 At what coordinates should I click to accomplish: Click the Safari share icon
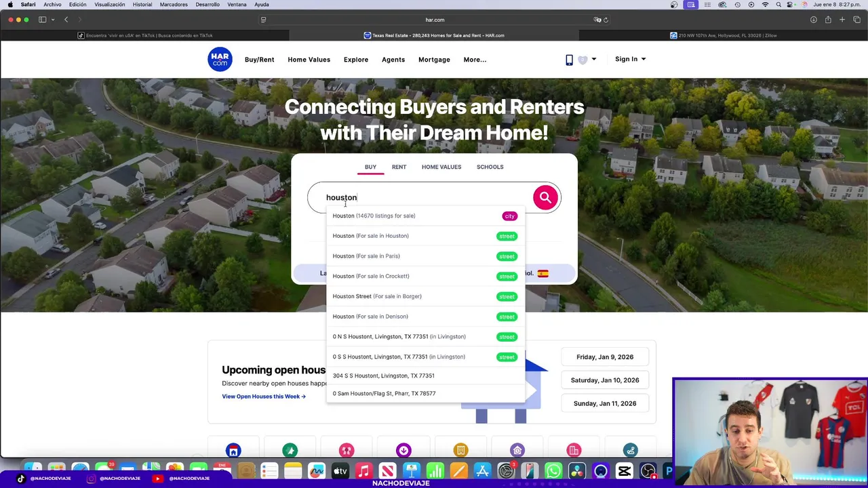click(x=828, y=20)
